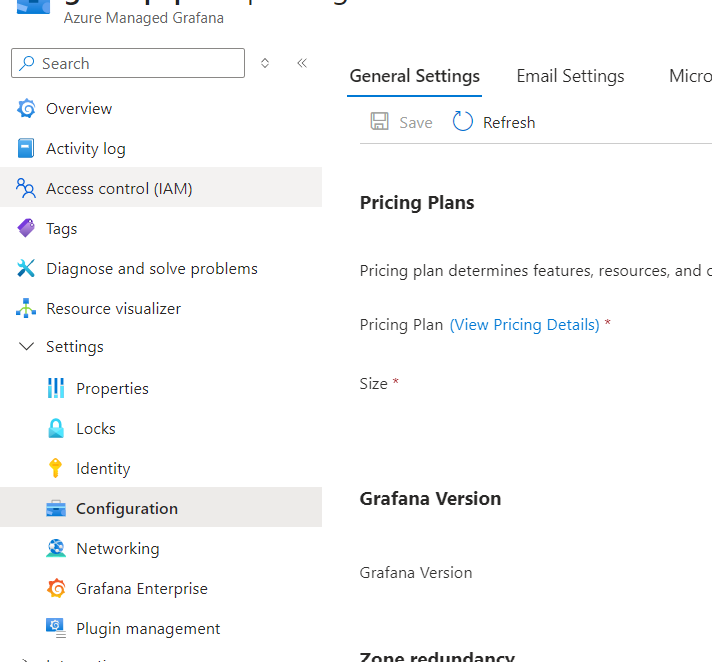Collapse the sidebar menu with double chevron
Screen dimensions: 712x662
(x=302, y=63)
